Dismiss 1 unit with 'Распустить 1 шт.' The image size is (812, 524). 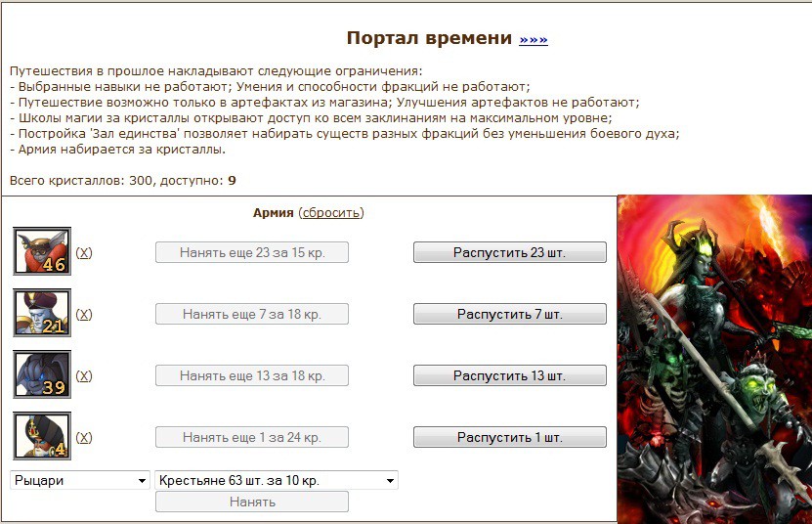pyautogui.click(x=509, y=437)
